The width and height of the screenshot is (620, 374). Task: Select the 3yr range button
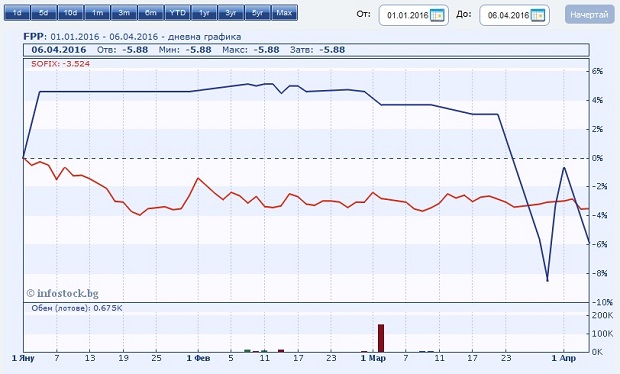pos(231,13)
